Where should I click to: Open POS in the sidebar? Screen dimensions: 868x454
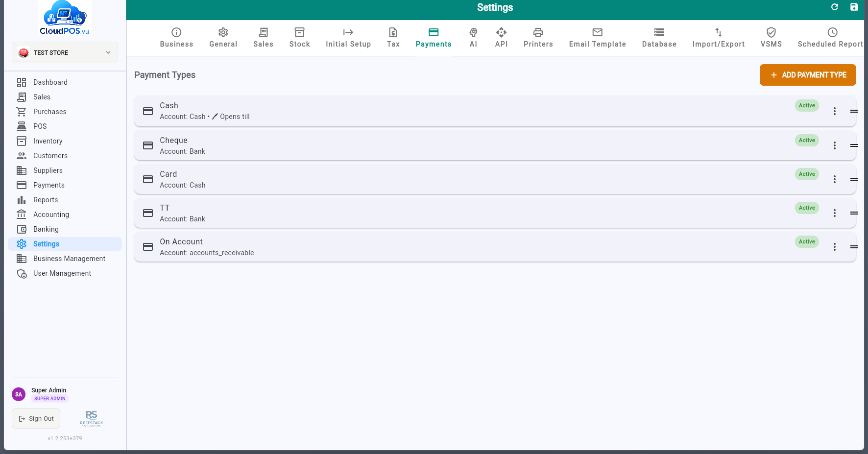(65, 126)
